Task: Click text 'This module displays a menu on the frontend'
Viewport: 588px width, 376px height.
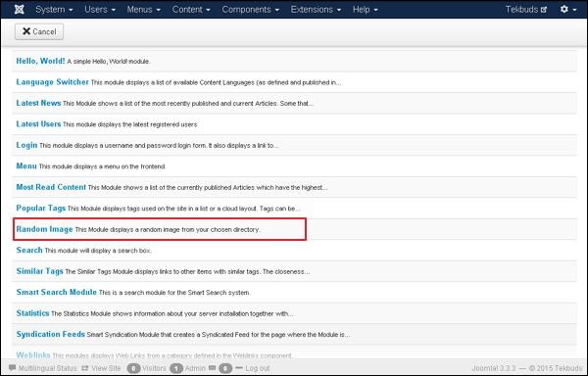Action: pos(102,166)
